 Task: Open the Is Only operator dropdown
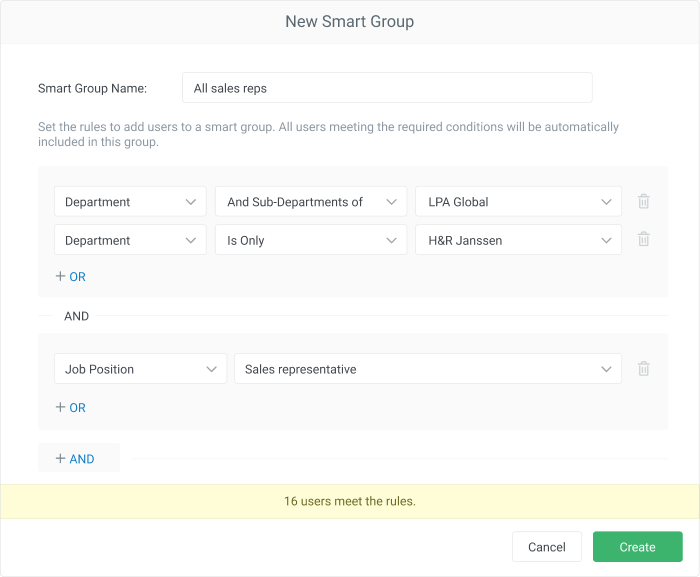point(311,240)
